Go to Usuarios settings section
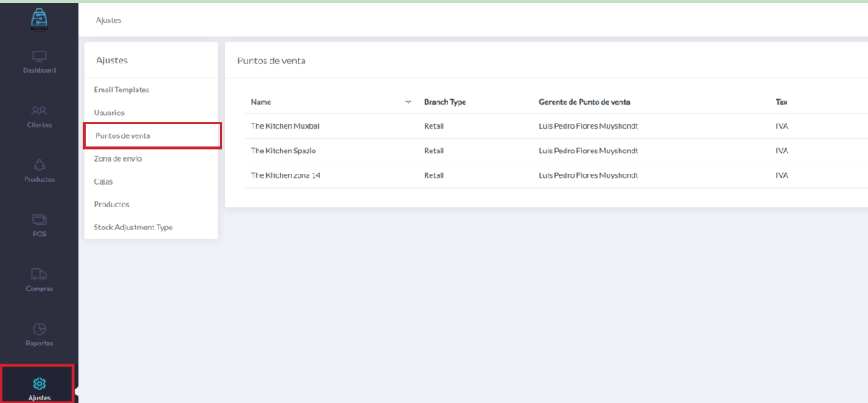 pyautogui.click(x=109, y=113)
